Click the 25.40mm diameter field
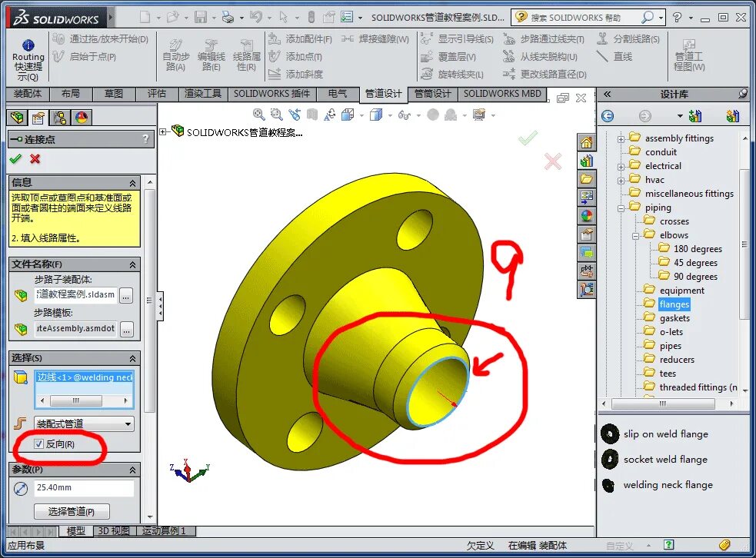756x558 pixels. pos(84,487)
